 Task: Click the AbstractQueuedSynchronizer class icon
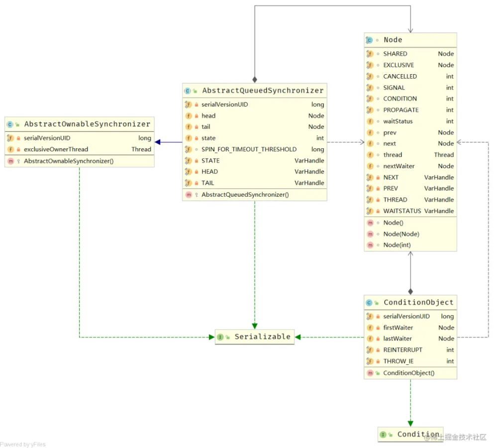coord(188,91)
